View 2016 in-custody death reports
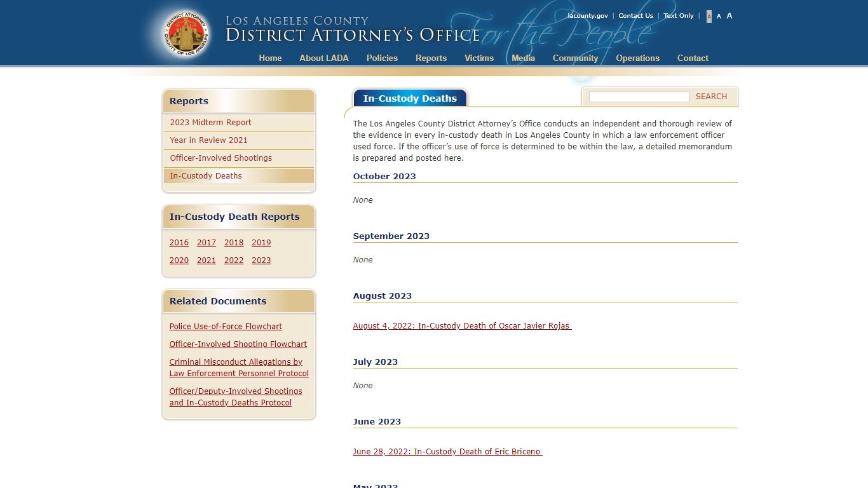This screenshot has height=488, width=868. click(179, 243)
